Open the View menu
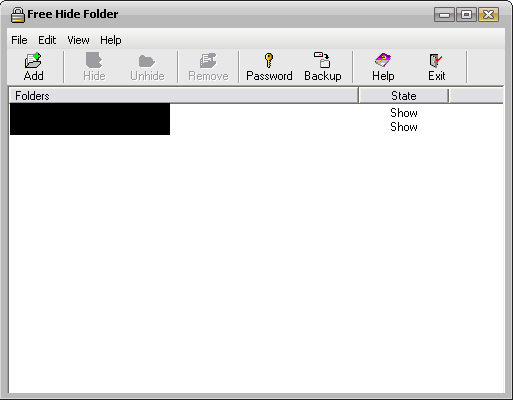The image size is (513, 400). click(78, 40)
